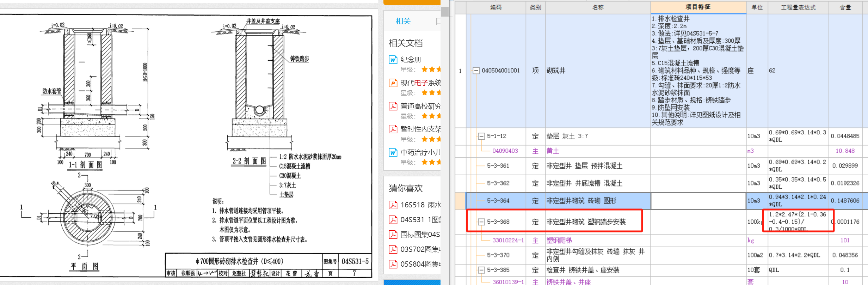Click the row number 1 cell
Viewport: 868px width, 285px height.
point(460,71)
